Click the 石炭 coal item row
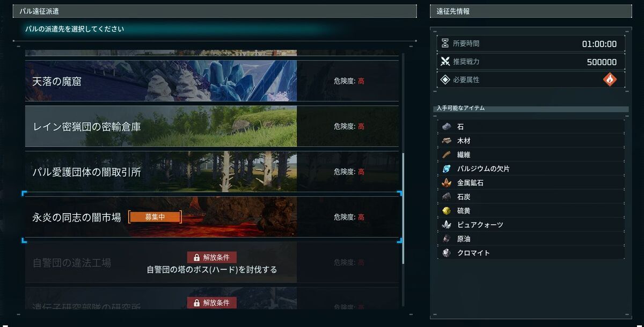Screen dimensions: 644x327 pos(531,197)
